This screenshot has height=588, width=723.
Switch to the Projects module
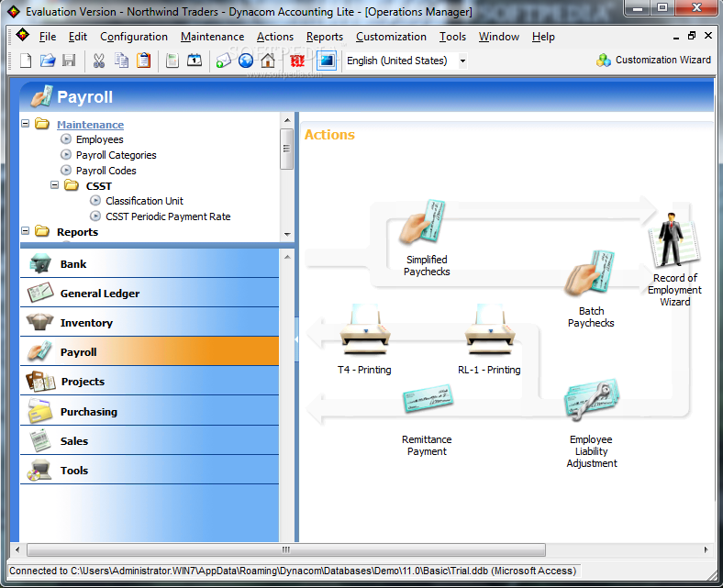[150, 382]
